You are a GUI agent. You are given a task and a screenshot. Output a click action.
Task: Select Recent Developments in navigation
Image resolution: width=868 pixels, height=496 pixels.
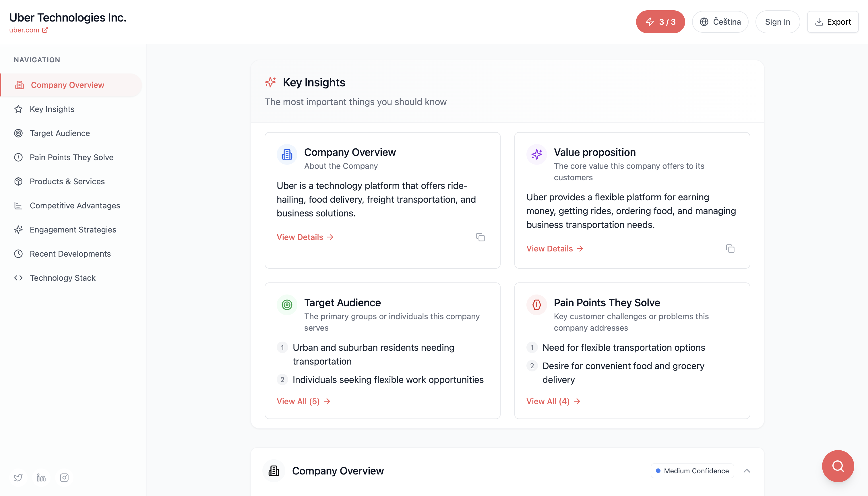[70, 254]
